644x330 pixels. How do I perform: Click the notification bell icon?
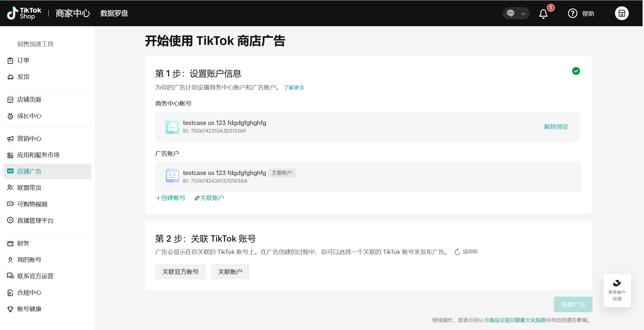coord(543,14)
